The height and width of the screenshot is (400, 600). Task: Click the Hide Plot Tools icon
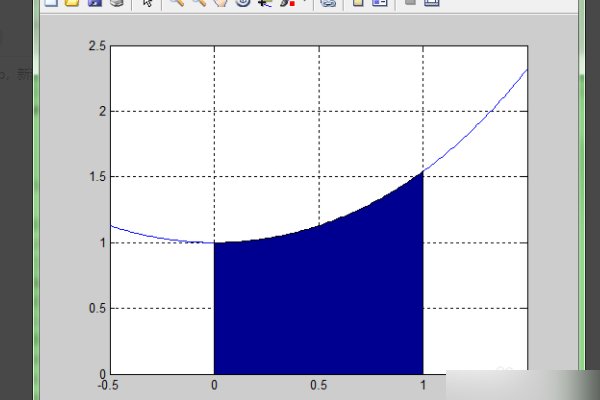click(409, 3)
